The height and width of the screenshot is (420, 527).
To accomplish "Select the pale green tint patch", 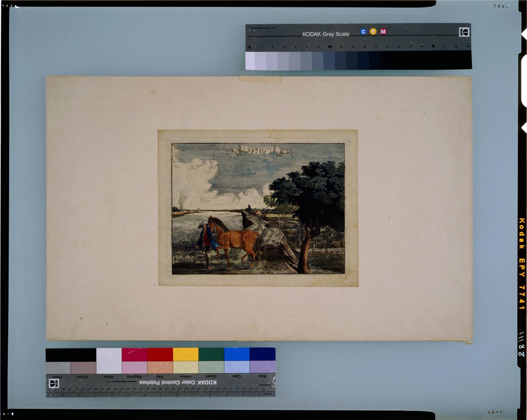I will (x=211, y=367).
